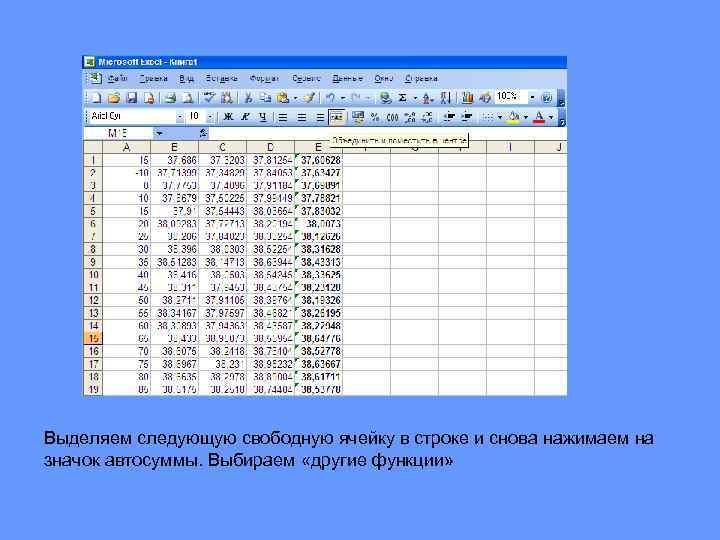Toggle Bold (Ж) formatting

228,117
